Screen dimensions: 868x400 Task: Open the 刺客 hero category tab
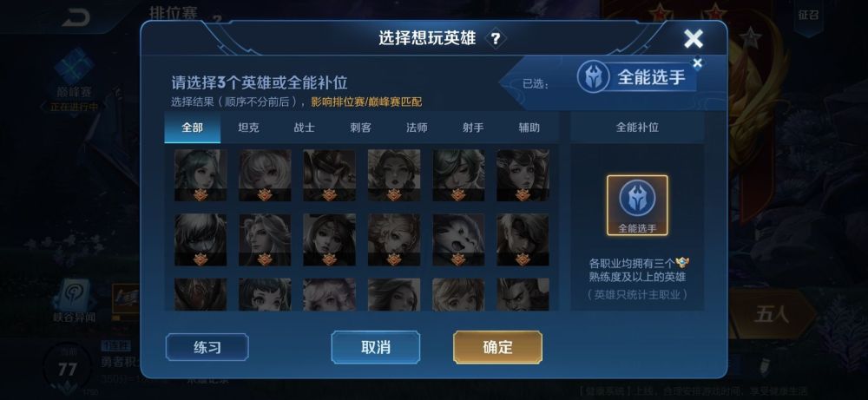(360, 128)
